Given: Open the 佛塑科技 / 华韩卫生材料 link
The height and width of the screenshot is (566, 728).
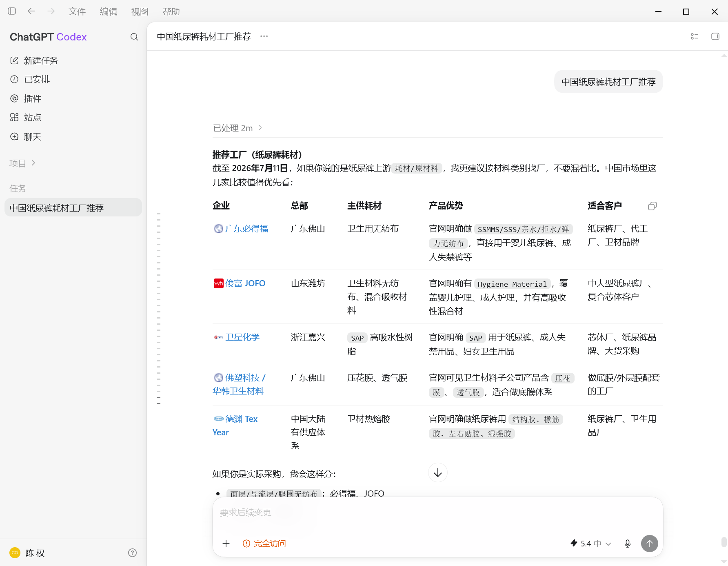Looking at the screenshot, I should [x=239, y=384].
